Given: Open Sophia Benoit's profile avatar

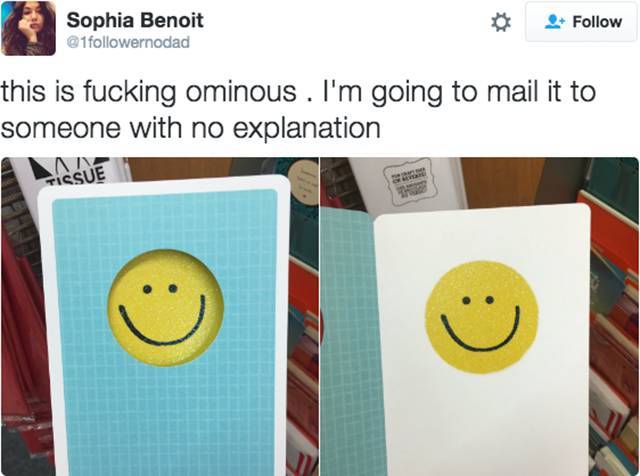Looking at the screenshot, I should (x=29, y=28).
